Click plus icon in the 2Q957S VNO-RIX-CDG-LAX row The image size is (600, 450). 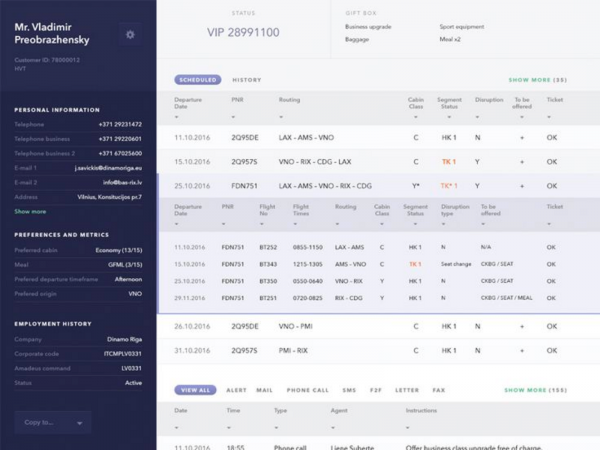(522, 161)
